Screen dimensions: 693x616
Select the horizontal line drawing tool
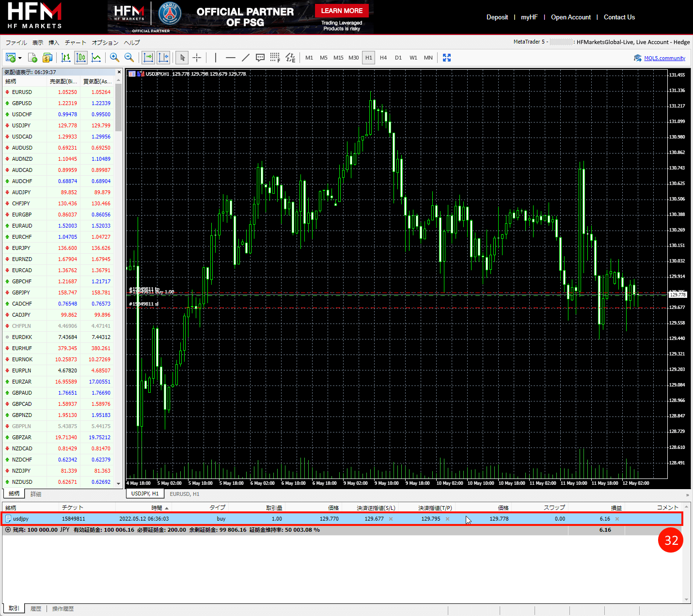point(230,58)
